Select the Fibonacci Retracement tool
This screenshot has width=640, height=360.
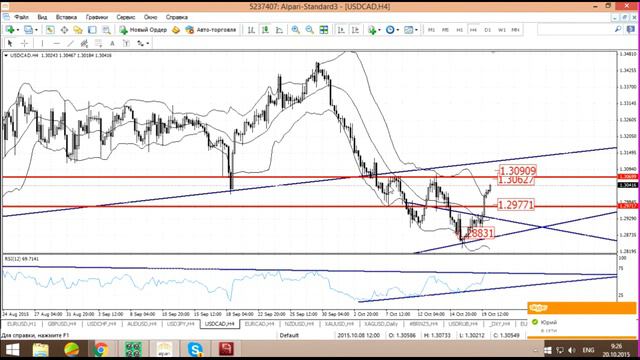pyautogui.click(x=98, y=43)
